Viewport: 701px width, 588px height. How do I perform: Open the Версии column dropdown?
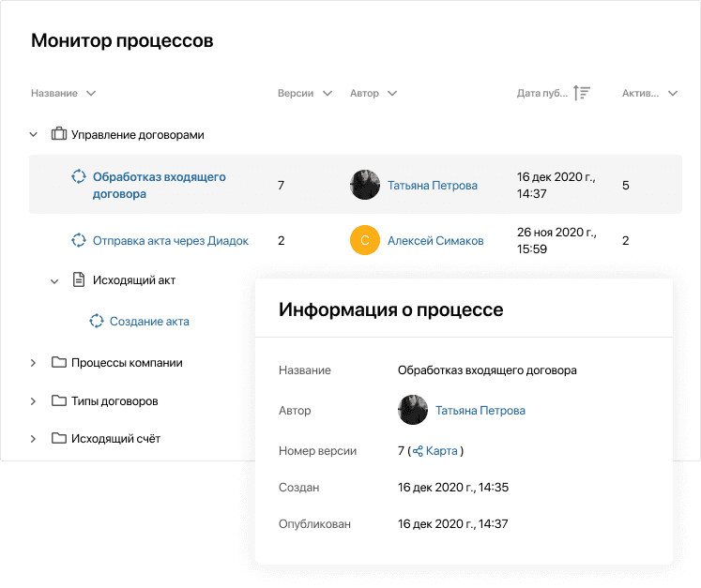click(328, 94)
